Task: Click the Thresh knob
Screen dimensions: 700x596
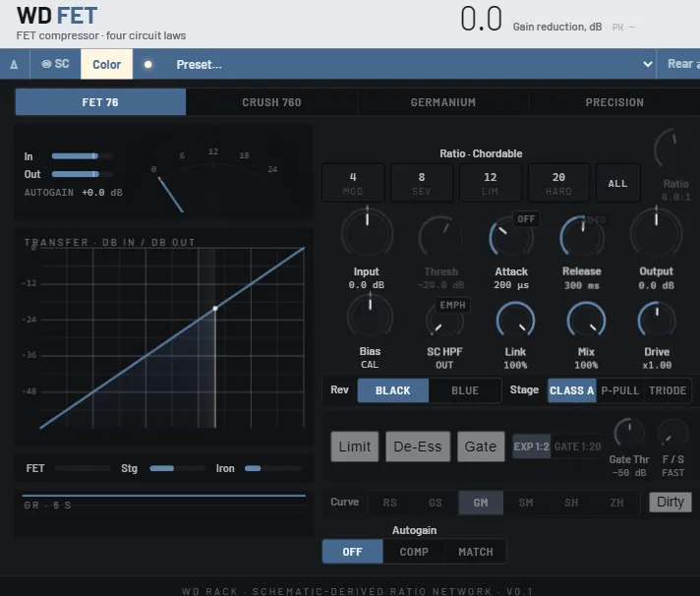Action: coord(440,237)
